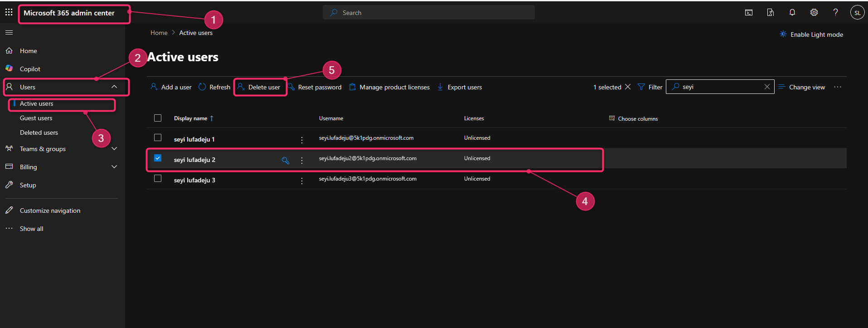
Task: Click Choose columns
Action: pyautogui.click(x=633, y=118)
